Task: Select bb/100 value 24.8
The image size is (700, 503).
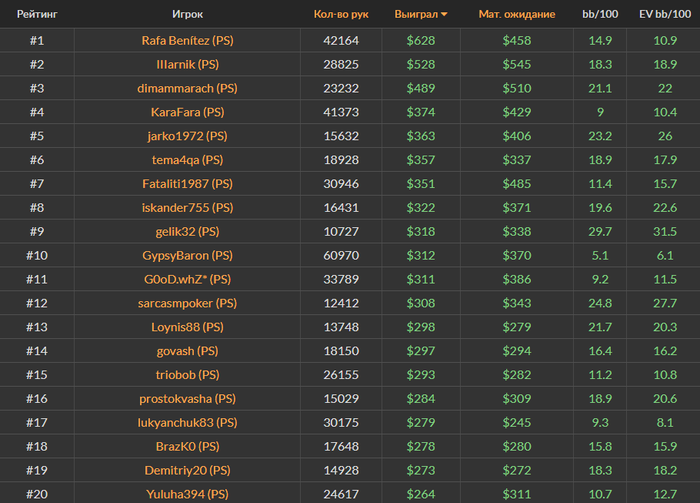Action: click(x=600, y=303)
